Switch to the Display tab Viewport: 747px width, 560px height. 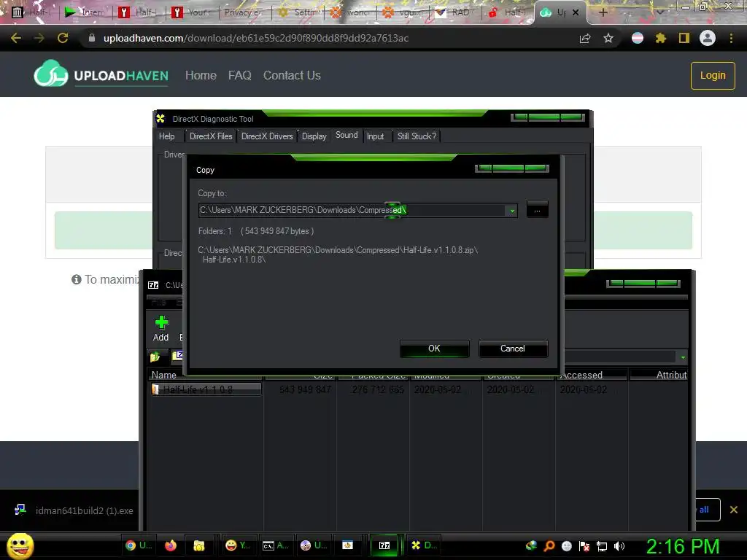coord(314,136)
